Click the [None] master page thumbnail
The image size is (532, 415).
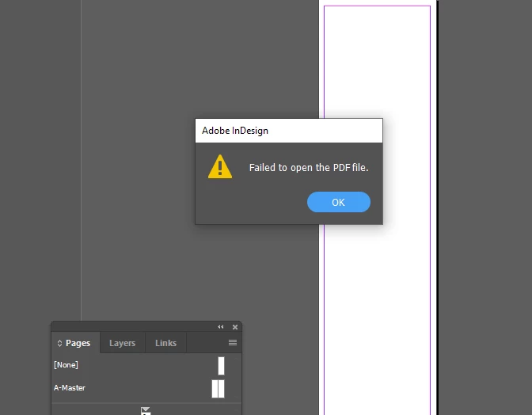click(x=221, y=366)
